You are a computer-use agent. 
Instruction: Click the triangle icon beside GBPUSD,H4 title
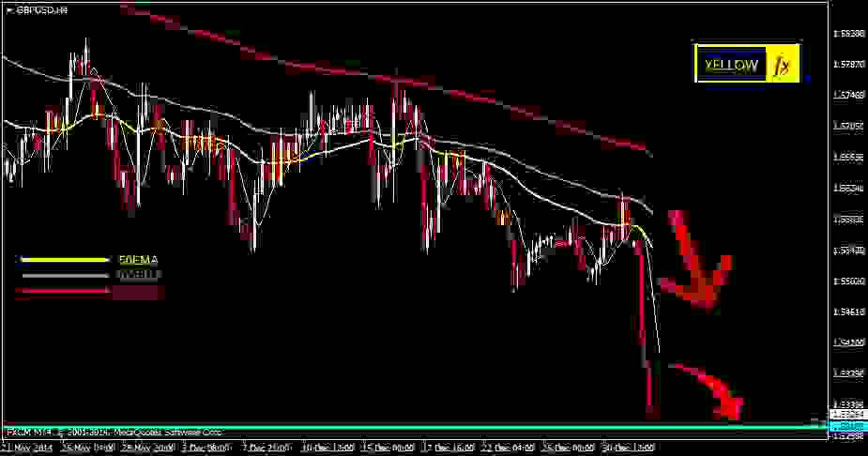point(9,8)
